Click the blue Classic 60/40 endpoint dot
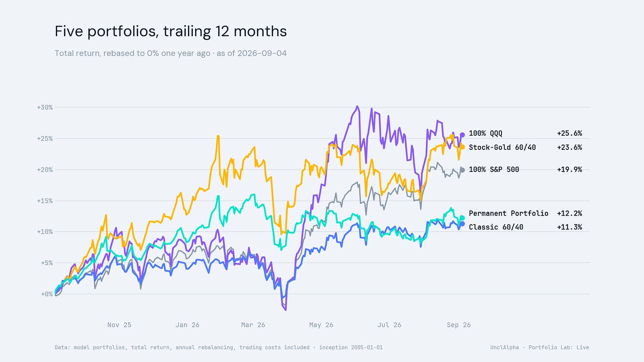644x362 pixels. coord(462,224)
